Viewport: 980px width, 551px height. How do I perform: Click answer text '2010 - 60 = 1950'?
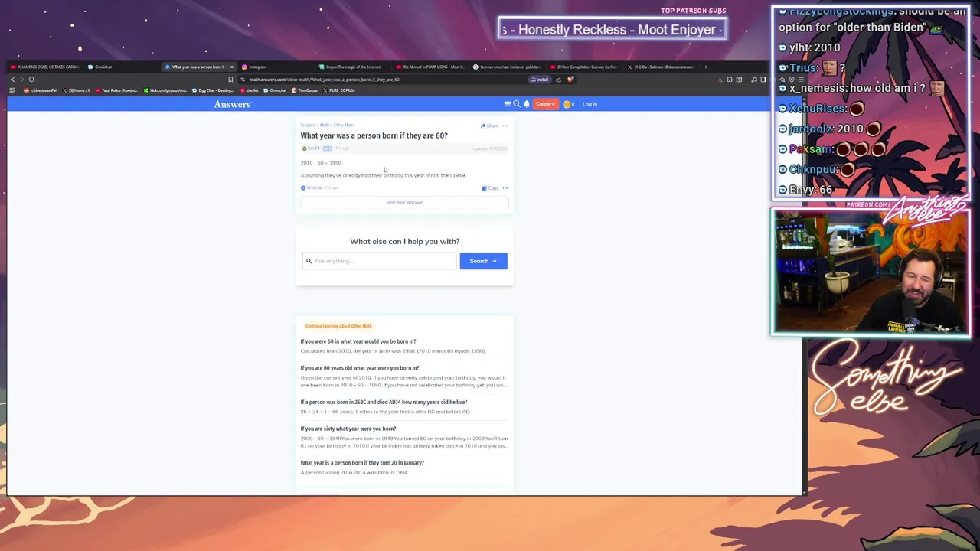[x=321, y=163]
